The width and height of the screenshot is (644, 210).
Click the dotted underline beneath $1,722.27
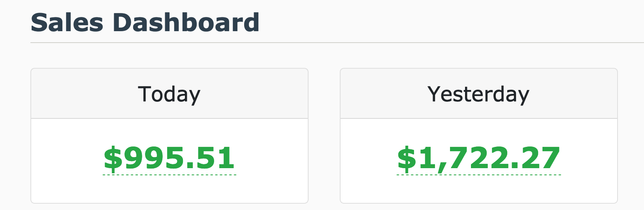point(478,174)
